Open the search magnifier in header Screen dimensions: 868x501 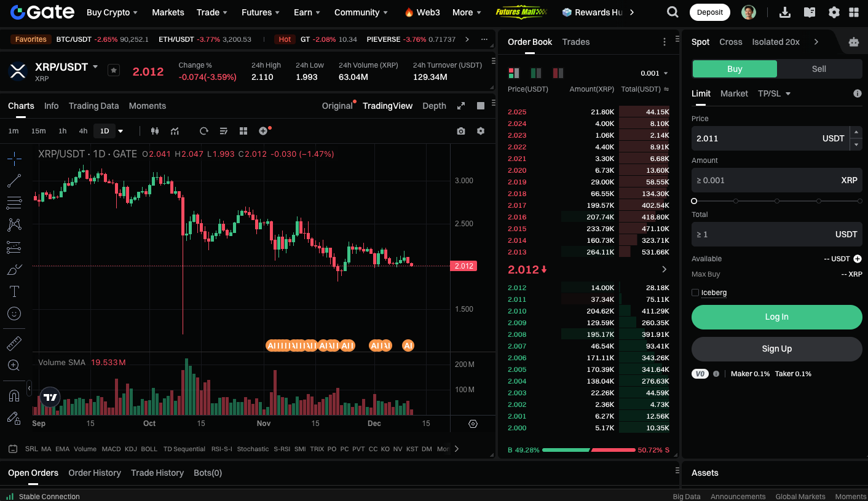[x=673, y=12]
